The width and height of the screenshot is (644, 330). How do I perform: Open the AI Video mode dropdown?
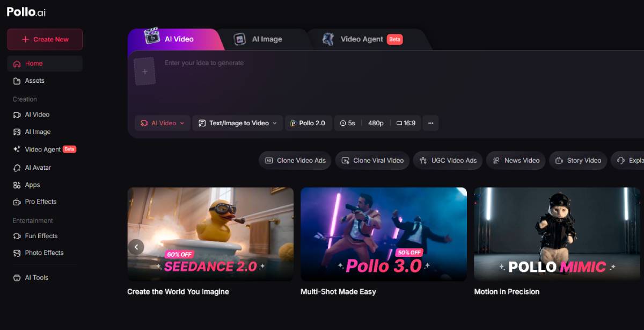[163, 123]
